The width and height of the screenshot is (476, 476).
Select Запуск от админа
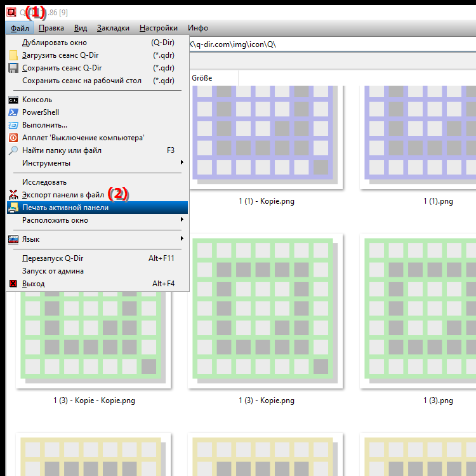(x=97, y=271)
